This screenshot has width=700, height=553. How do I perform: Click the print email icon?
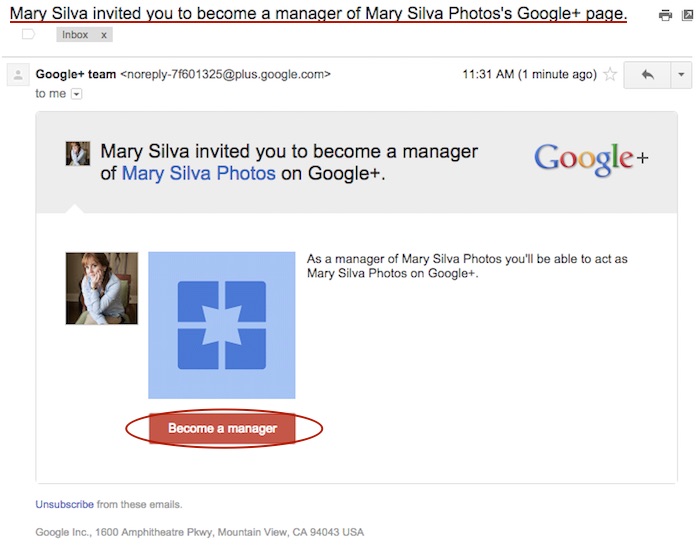pyautogui.click(x=665, y=15)
